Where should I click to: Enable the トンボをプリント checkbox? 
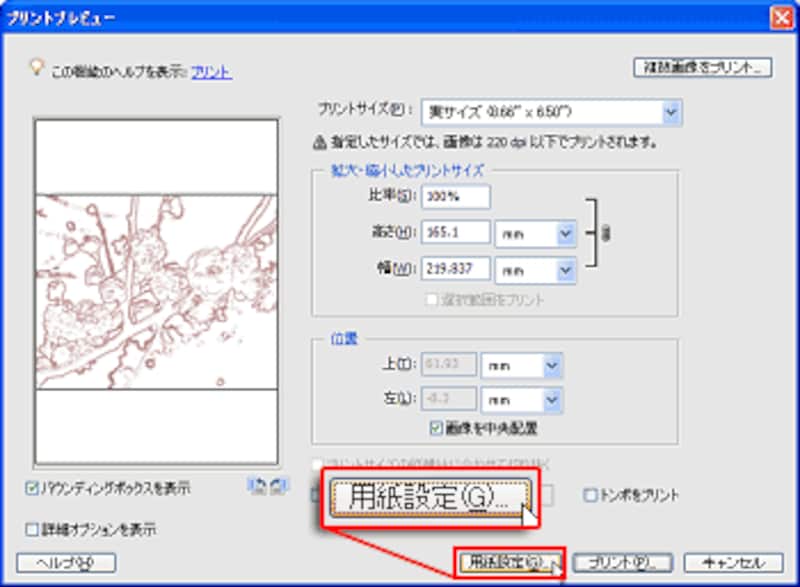(x=591, y=495)
